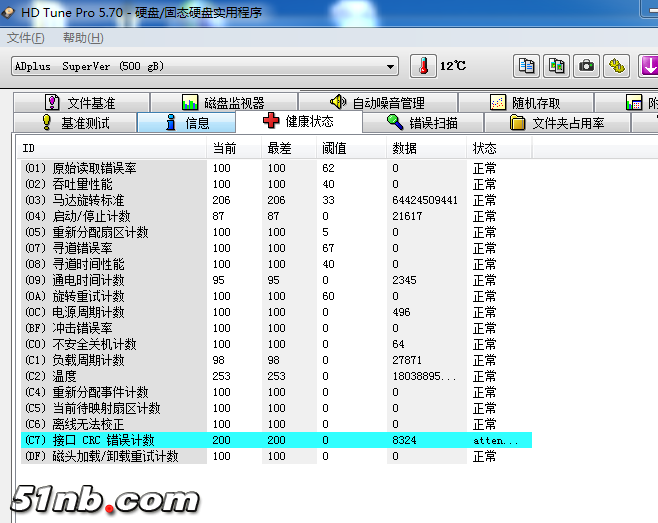This screenshot has width=658, height=523.
Task: Switch to the 基准测试 tab
Action: point(74,123)
